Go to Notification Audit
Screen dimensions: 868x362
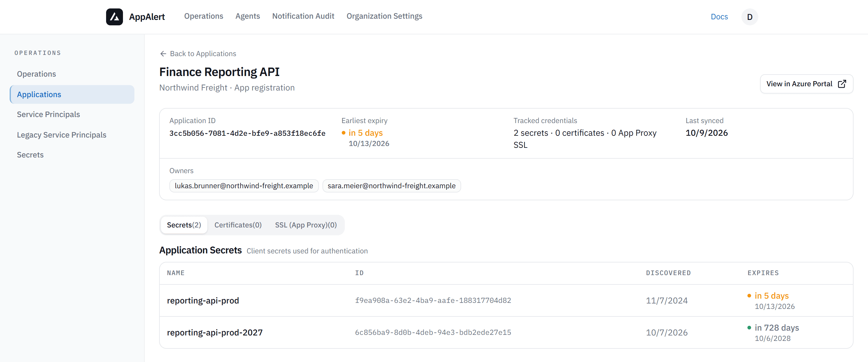(303, 16)
